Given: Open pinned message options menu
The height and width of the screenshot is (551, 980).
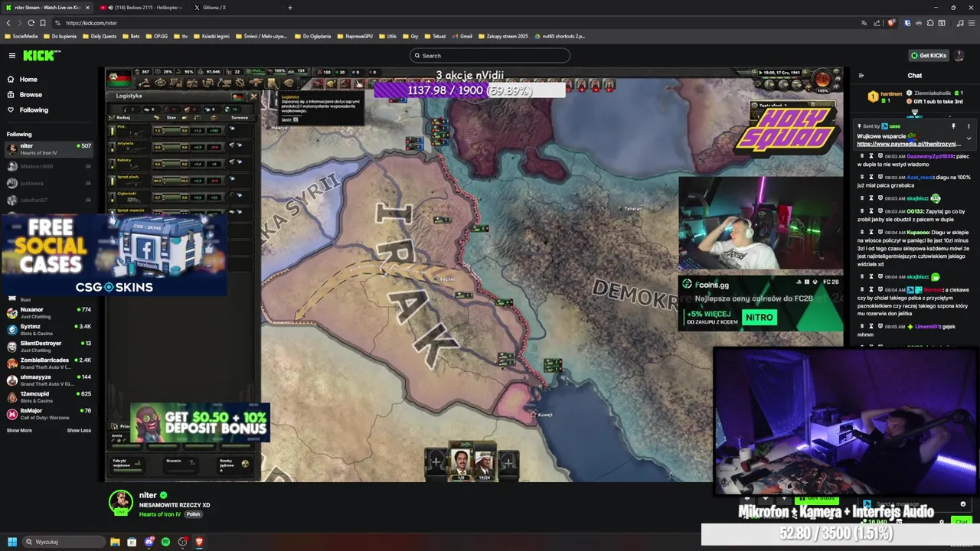Looking at the screenshot, I should click(x=969, y=126).
